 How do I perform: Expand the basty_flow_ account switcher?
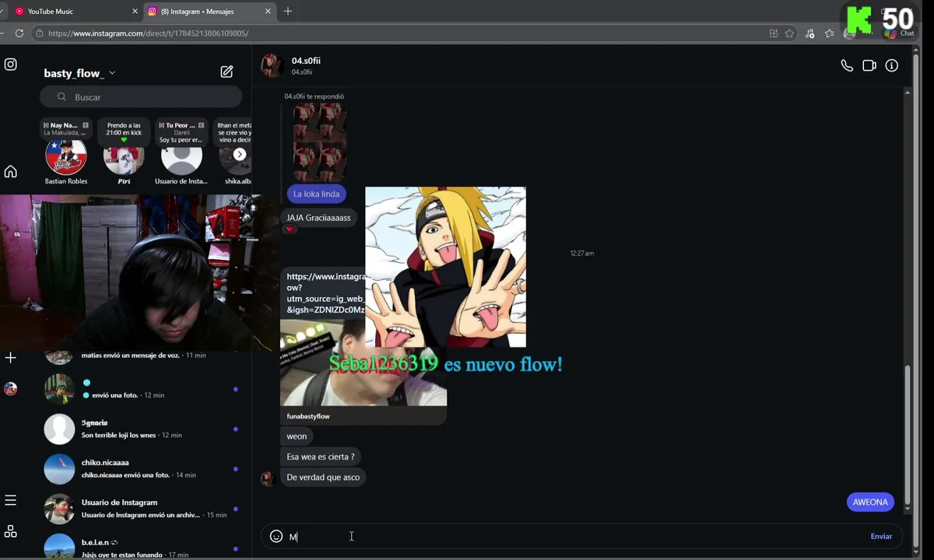(x=79, y=73)
